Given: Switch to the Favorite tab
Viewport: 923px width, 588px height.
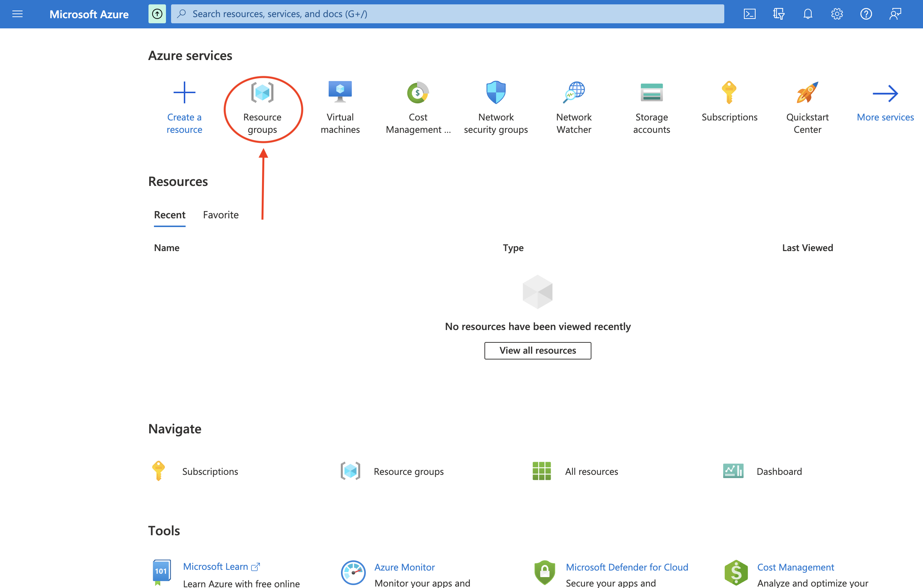Looking at the screenshot, I should [x=221, y=215].
